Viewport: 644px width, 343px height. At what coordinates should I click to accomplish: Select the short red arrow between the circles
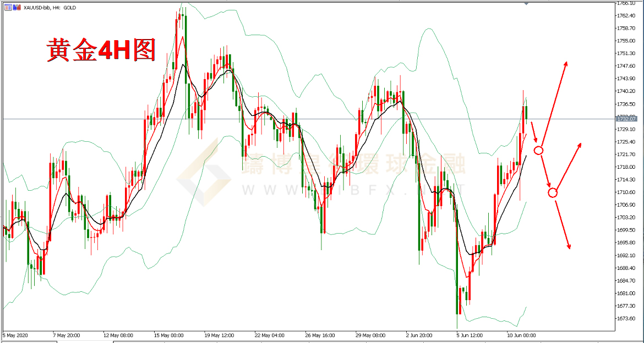coord(545,171)
